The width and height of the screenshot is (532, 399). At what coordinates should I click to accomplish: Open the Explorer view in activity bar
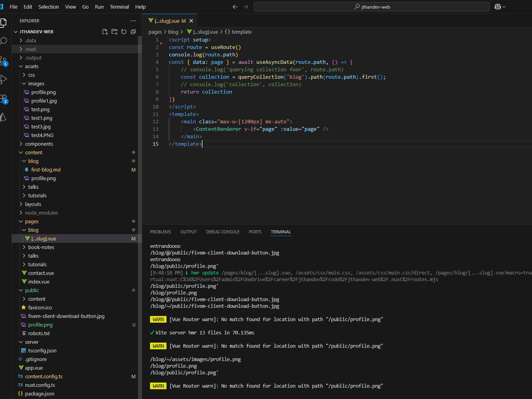(3, 23)
